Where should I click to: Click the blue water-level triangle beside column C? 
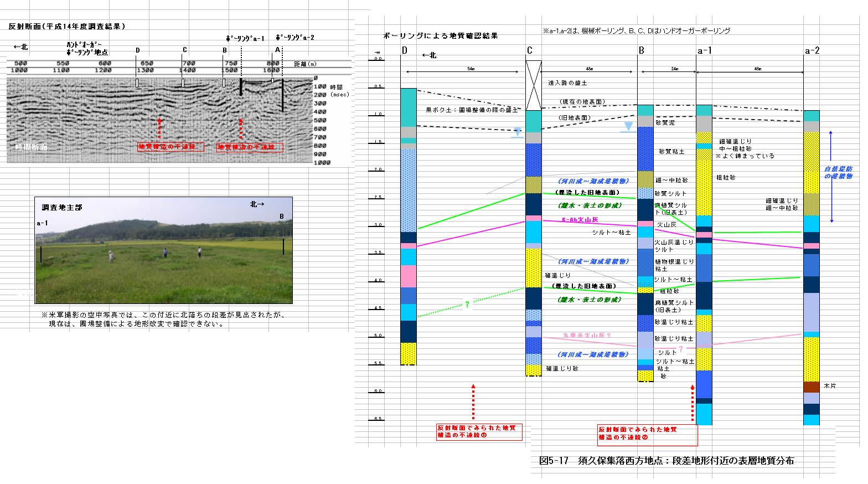pos(517,132)
